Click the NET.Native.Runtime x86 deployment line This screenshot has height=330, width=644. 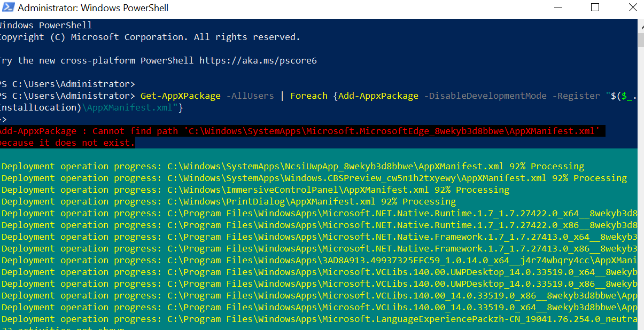[x=319, y=225]
